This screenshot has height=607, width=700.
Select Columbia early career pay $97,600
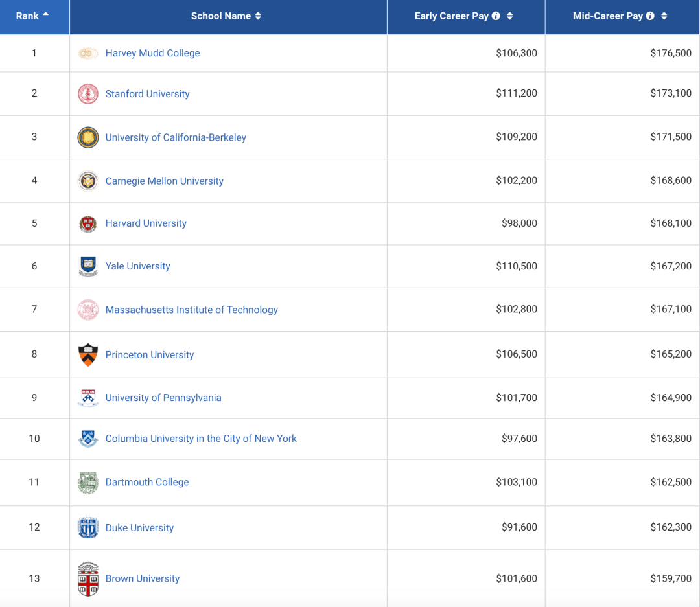519,439
